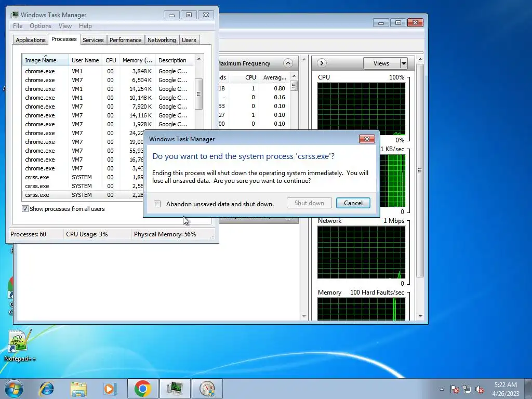Open the Views dropdown arrow

pyautogui.click(x=403, y=63)
